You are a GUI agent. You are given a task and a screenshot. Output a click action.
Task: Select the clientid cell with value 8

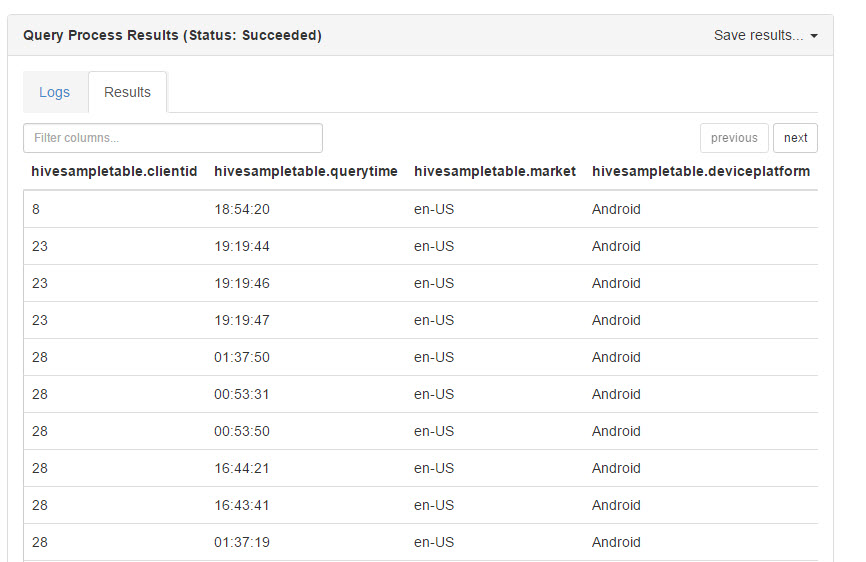click(x=36, y=209)
